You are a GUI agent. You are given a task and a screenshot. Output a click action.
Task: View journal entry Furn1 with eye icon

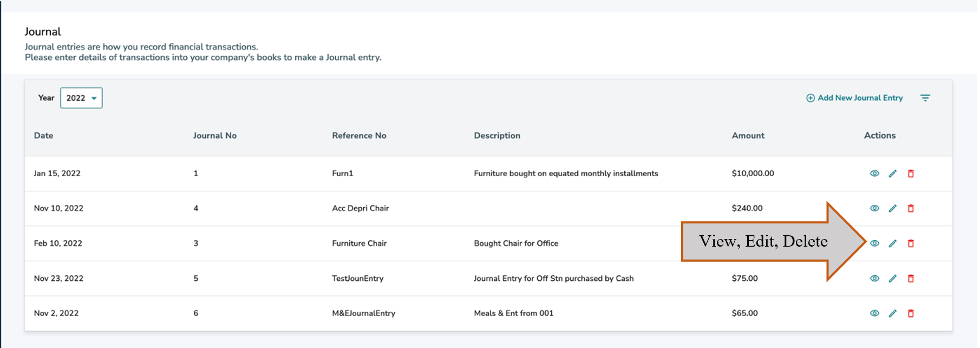tap(874, 173)
